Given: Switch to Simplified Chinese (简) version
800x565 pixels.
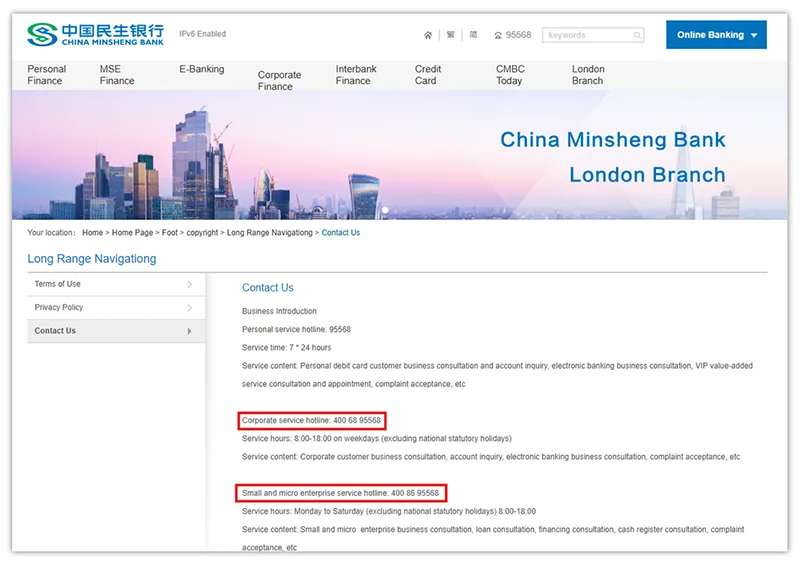Looking at the screenshot, I should pos(473,35).
